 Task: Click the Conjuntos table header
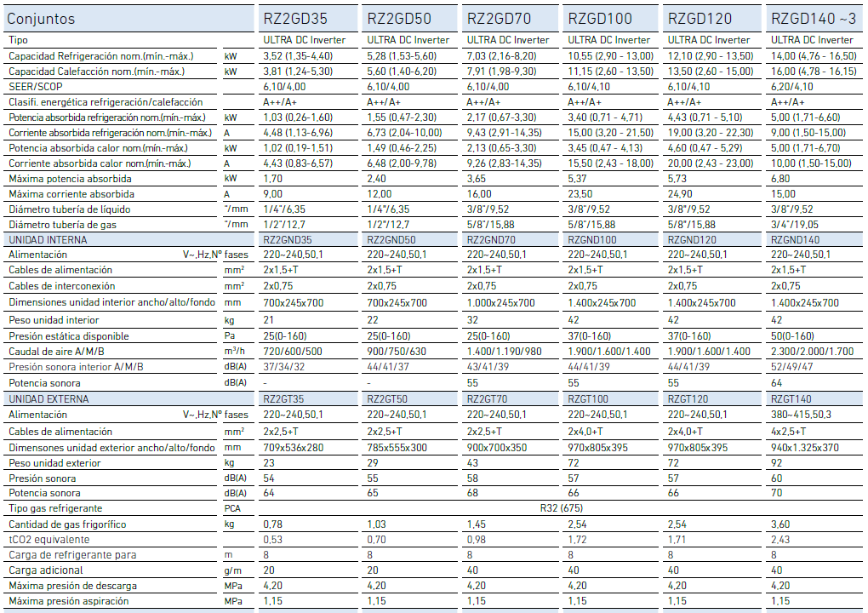[x=41, y=19]
